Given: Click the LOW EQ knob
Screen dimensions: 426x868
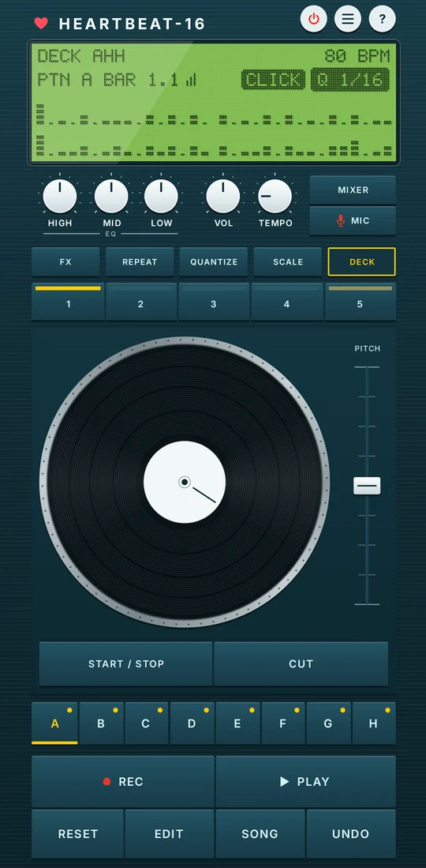Looking at the screenshot, I should (161, 196).
